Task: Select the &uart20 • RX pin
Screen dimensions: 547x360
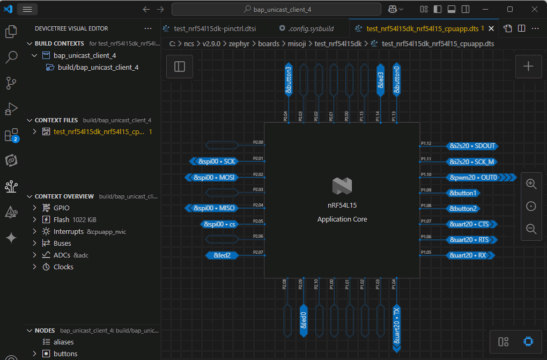Action: [471, 255]
